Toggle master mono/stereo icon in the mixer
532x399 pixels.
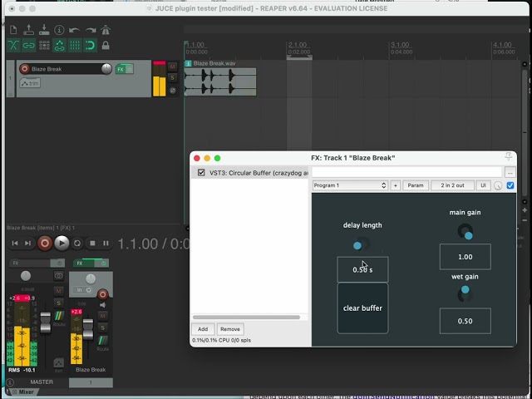[58, 276]
